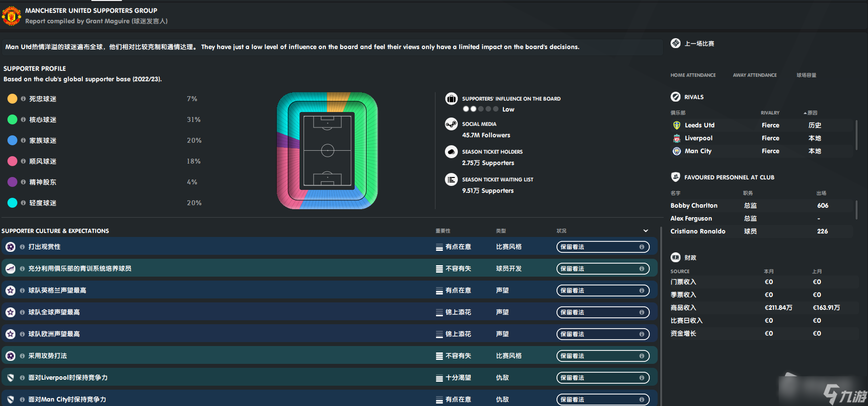Click Grant Maguire report author name
This screenshot has height=406, width=868.
[x=108, y=21]
